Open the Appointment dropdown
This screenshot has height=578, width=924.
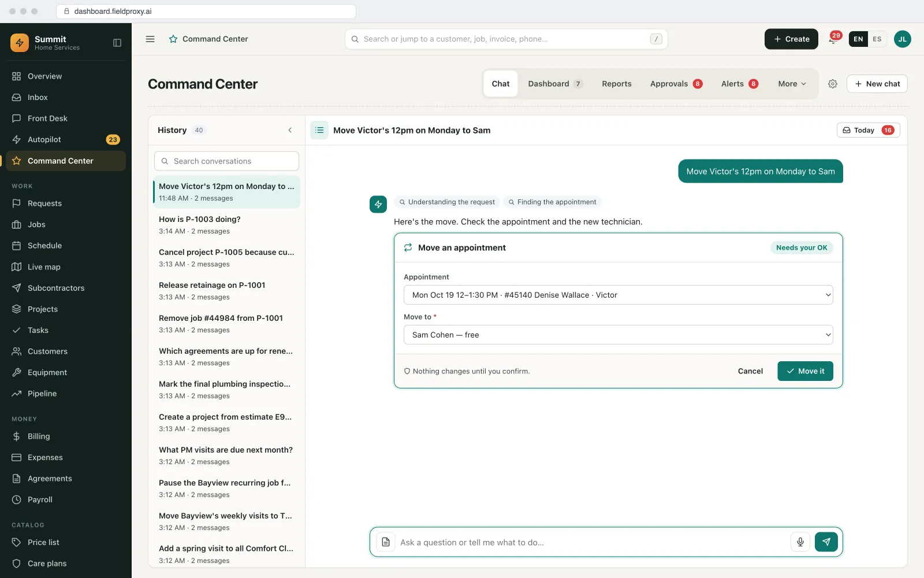(618, 295)
